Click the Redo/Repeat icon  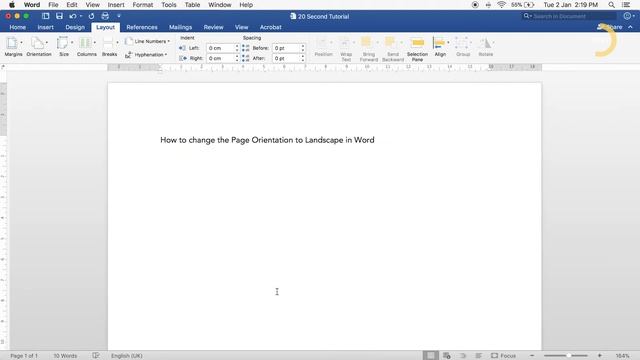click(x=91, y=16)
